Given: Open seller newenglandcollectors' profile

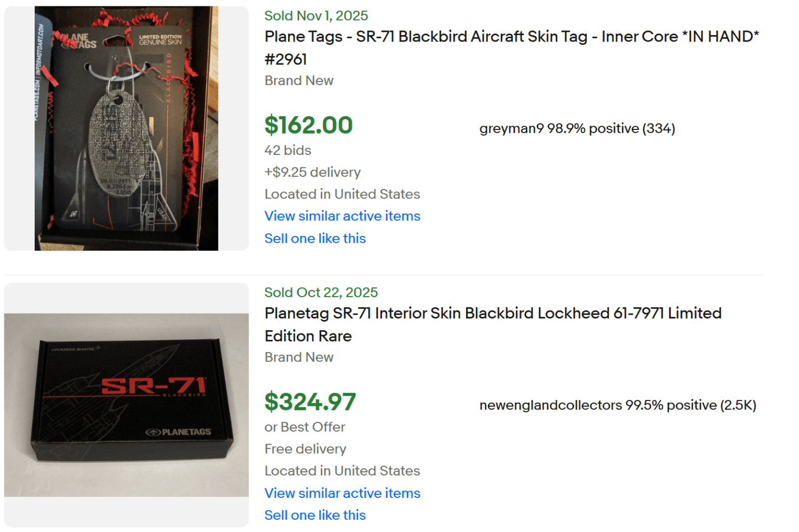Looking at the screenshot, I should [x=546, y=405].
